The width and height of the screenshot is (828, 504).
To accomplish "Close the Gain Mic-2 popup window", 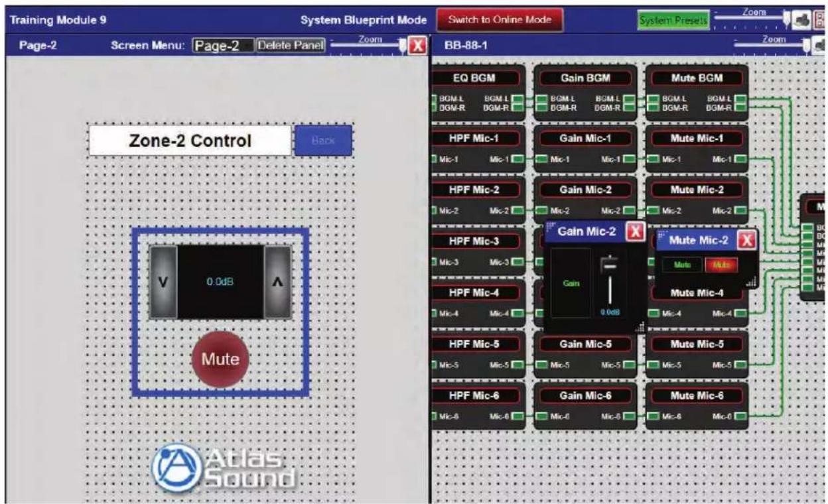I will click(635, 231).
